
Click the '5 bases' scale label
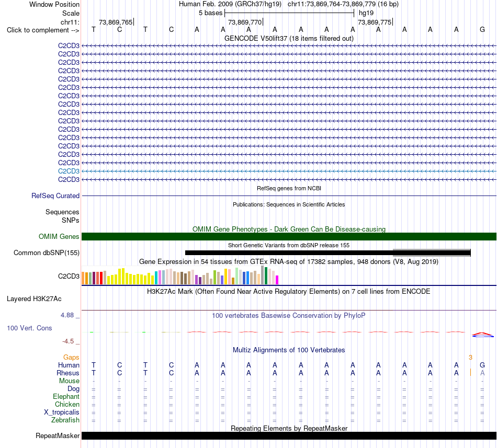click(210, 13)
